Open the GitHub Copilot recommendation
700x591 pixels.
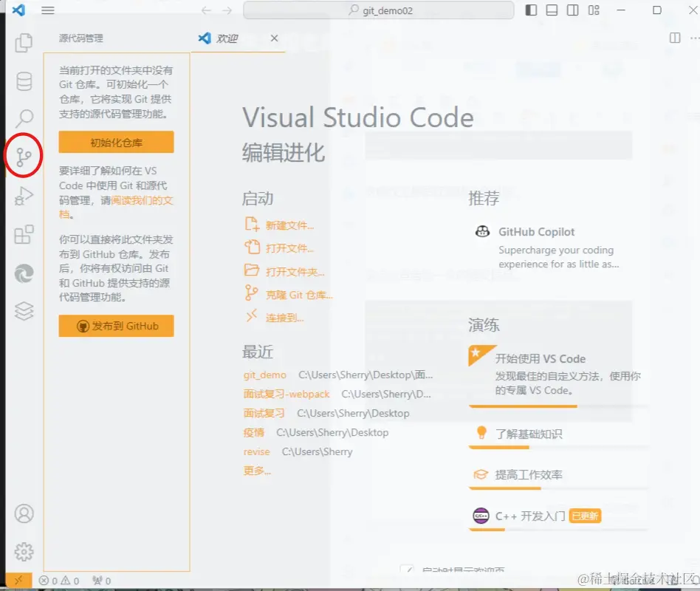558,247
